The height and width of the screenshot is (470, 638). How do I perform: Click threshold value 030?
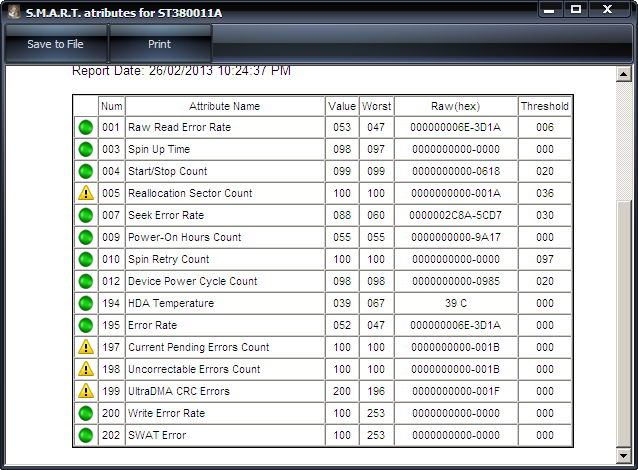pyautogui.click(x=545, y=215)
